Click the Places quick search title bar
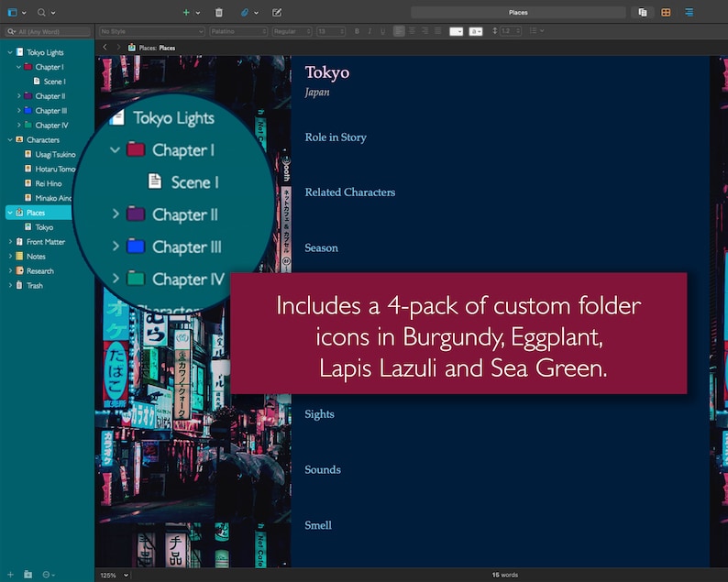Screen dimensions: 728x582 point(518,13)
